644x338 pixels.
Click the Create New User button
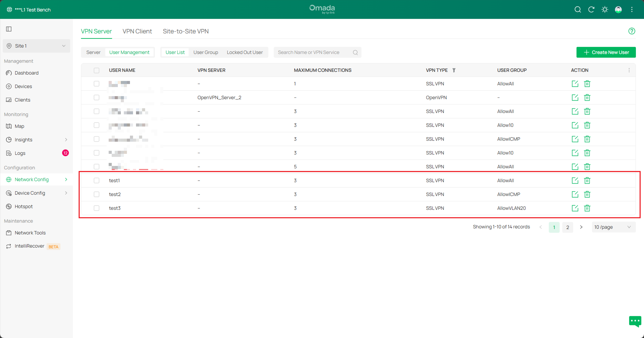click(x=606, y=52)
